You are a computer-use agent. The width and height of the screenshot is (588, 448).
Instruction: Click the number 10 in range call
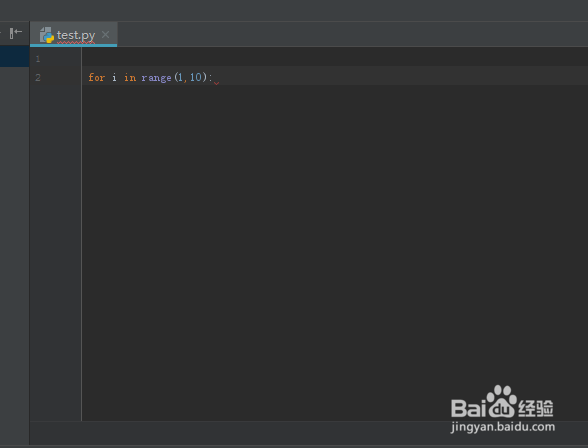click(195, 77)
